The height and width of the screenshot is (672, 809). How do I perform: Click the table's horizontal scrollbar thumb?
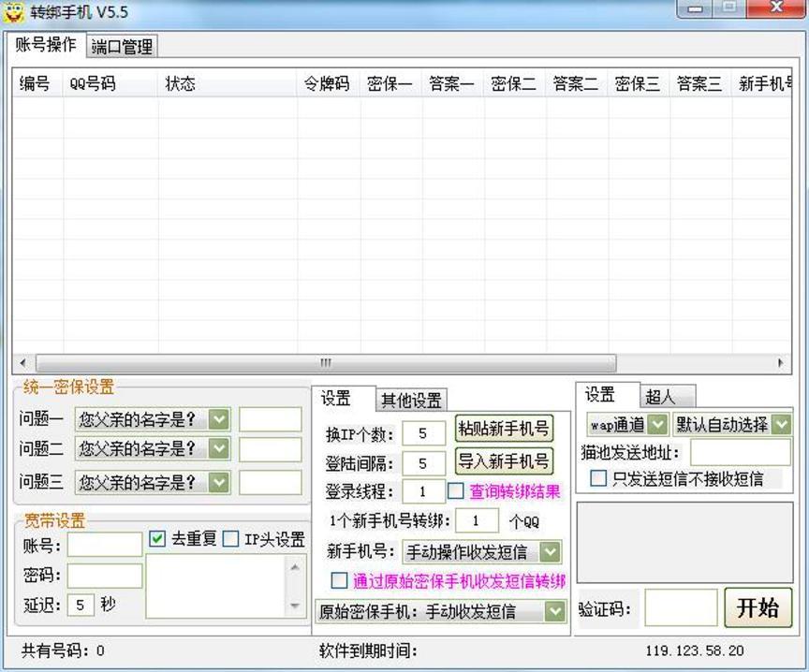[325, 363]
